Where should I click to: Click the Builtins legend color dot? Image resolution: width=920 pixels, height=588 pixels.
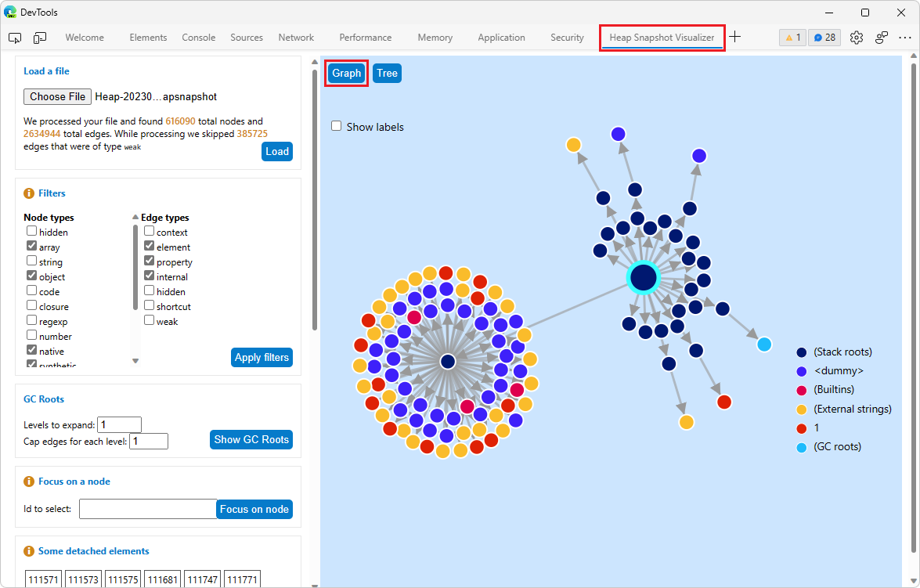(x=802, y=390)
